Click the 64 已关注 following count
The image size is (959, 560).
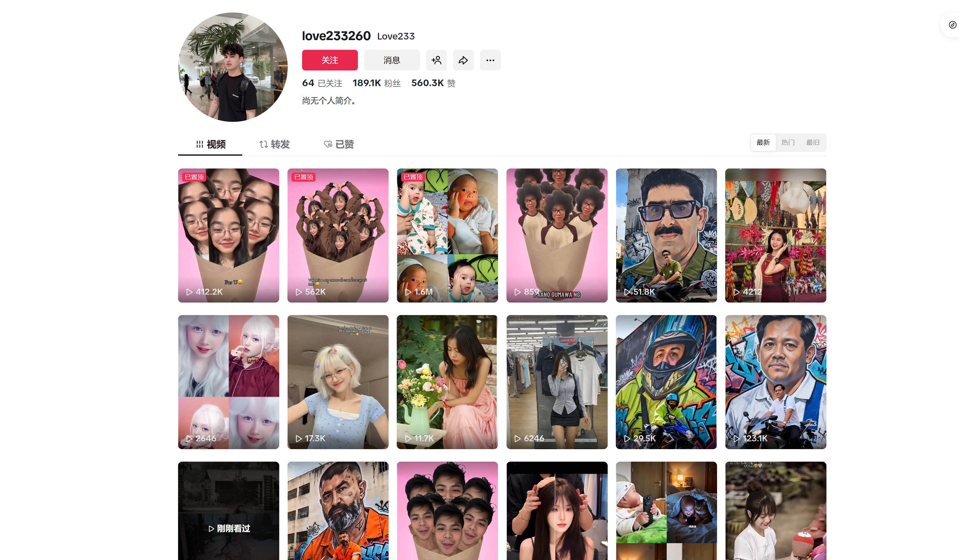tap(322, 83)
